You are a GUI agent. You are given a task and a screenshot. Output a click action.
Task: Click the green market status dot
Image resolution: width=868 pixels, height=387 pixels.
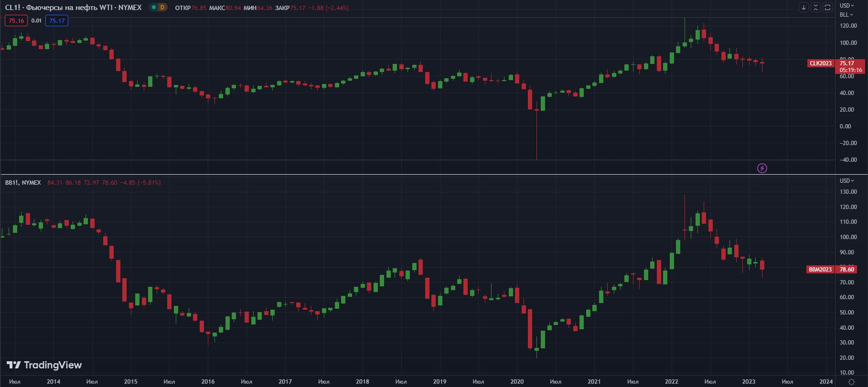(x=153, y=8)
